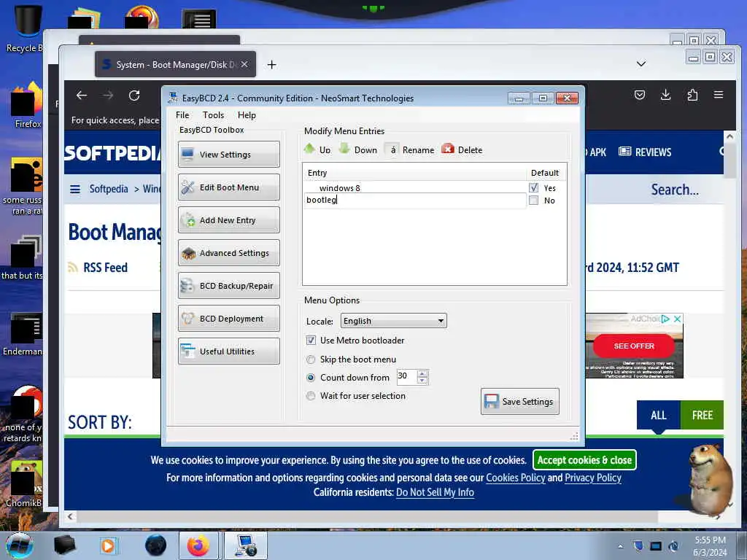Image resolution: width=747 pixels, height=560 pixels.
Task: Click the Up arrow icon
Action: tap(309, 149)
